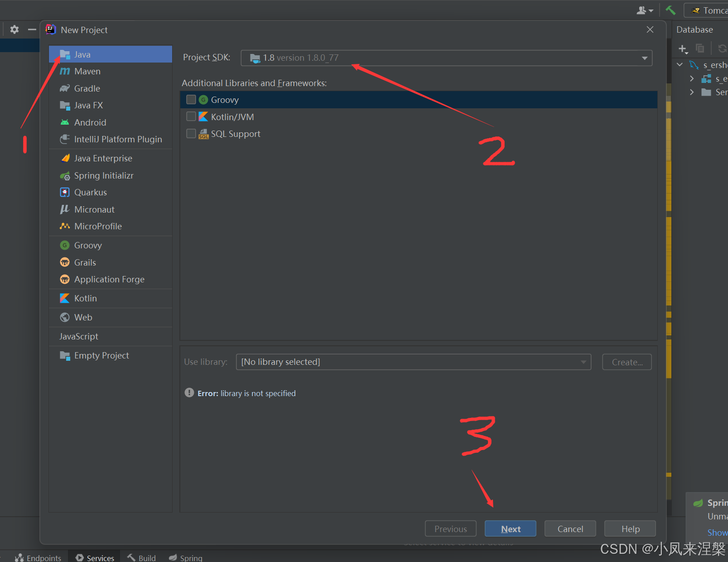728x562 pixels.
Task: Select the Web project type
Action: [110, 317]
